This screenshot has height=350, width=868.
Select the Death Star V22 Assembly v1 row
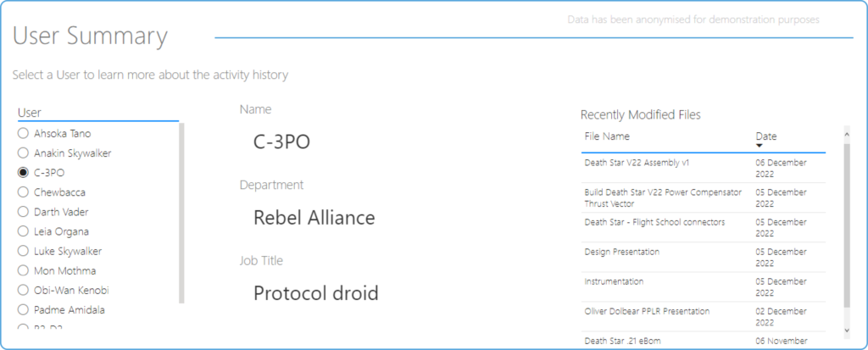[703, 168]
